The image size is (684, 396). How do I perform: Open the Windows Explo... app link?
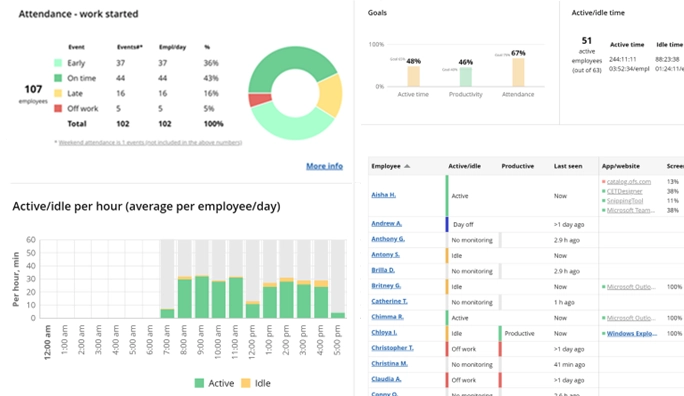[x=632, y=333]
